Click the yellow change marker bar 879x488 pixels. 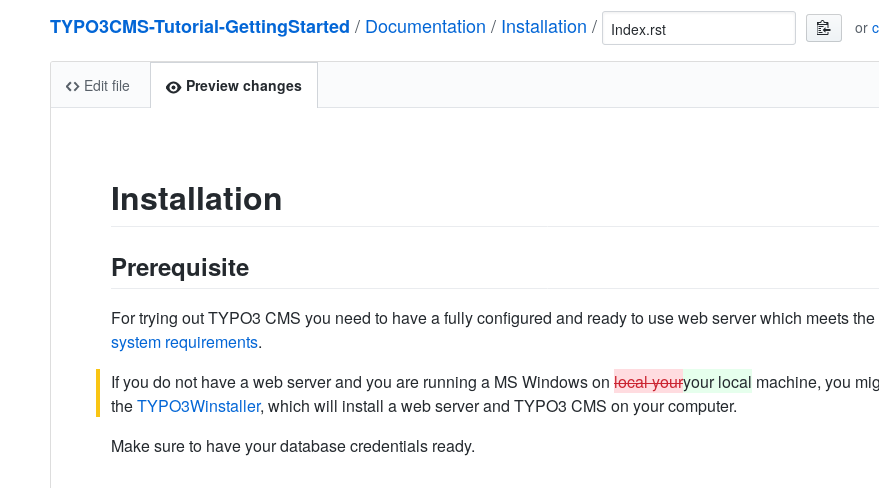(x=98, y=394)
